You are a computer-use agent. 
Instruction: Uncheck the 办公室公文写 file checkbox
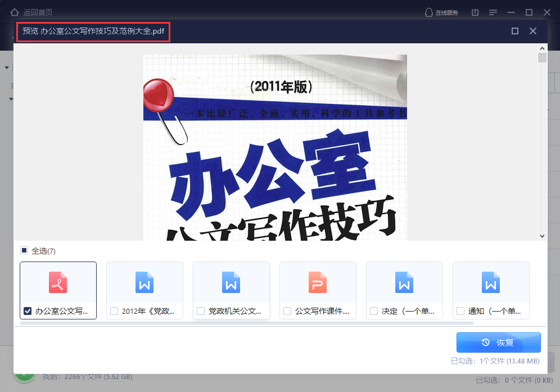pyautogui.click(x=28, y=310)
